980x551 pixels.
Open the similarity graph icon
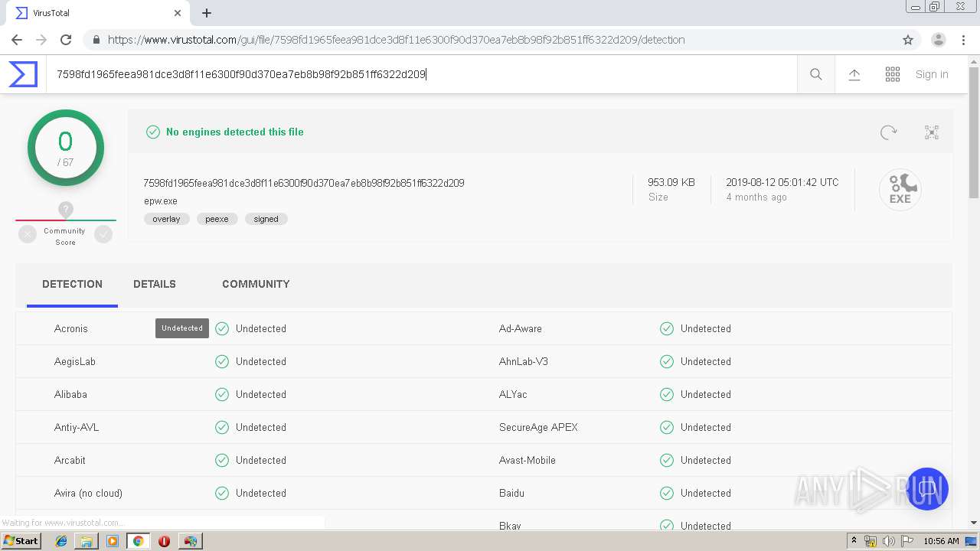(932, 132)
